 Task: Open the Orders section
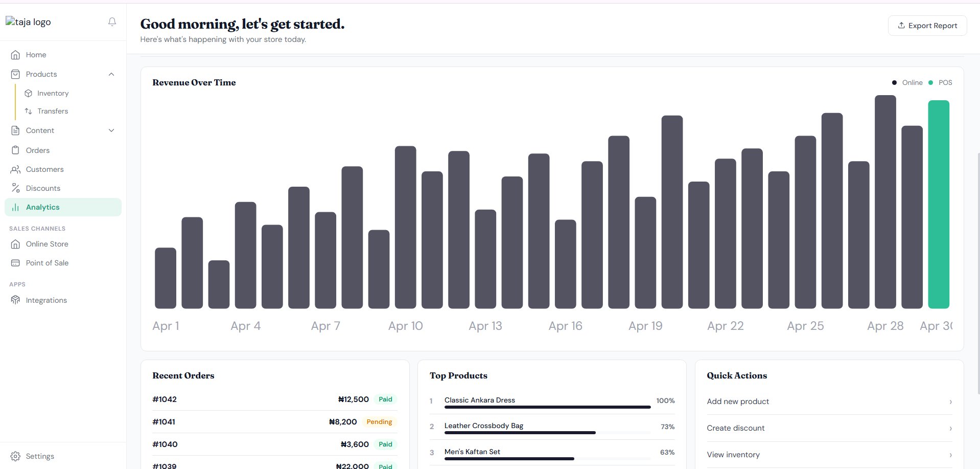click(63, 150)
